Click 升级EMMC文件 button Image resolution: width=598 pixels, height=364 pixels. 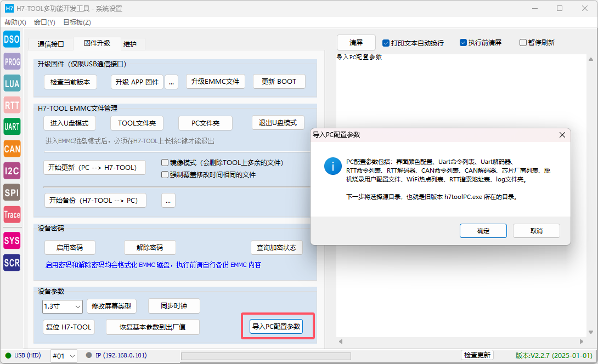point(216,82)
